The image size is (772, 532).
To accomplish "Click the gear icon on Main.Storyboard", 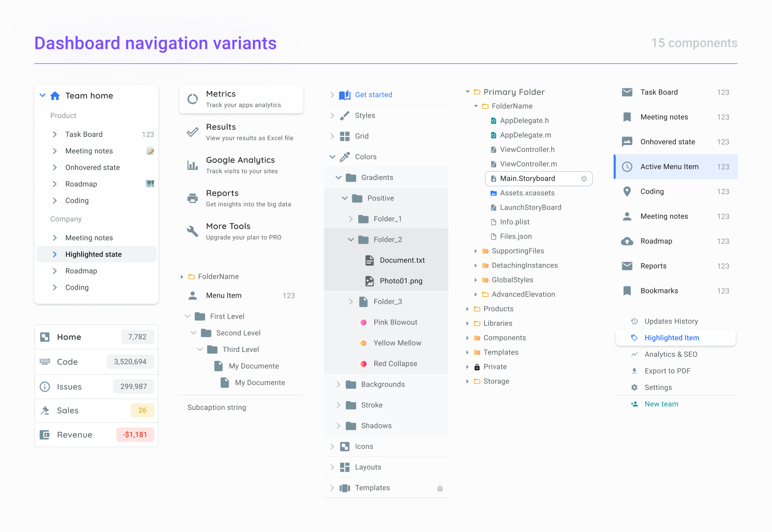I will [584, 179].
